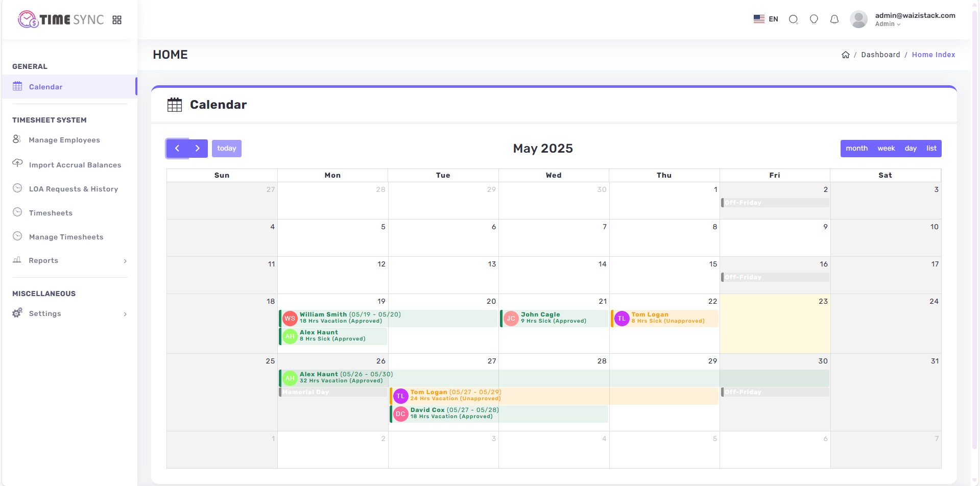Open Tom Logan's unapproved sick event

coord(664,318)
